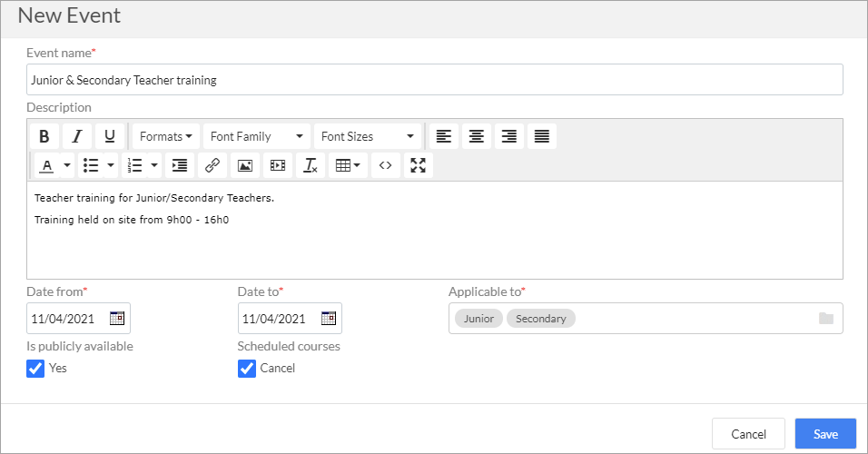Viewport: 868px width, 454px height.
Task: Insert an image using the picture icon
Action: [245, 165]
